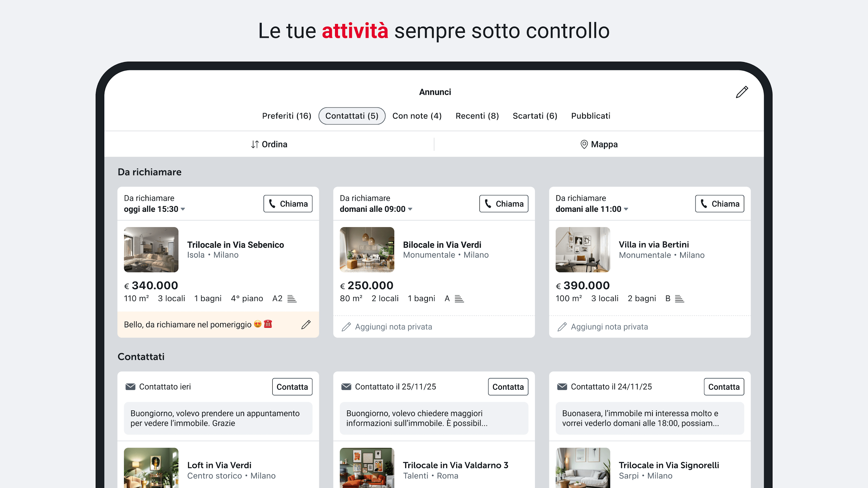
Task: Call the Trilocale in Via Sebenico agent with Chiama
Action: pos(288,204)
